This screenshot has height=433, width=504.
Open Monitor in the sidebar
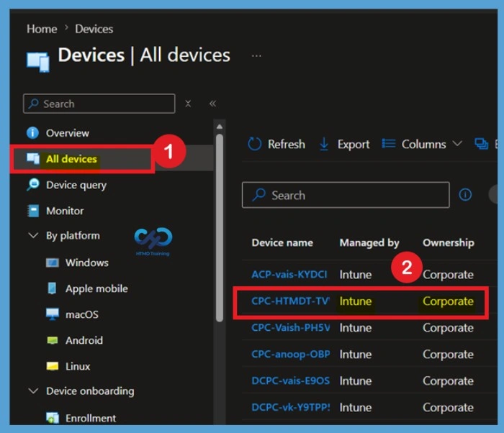[65, 211]
